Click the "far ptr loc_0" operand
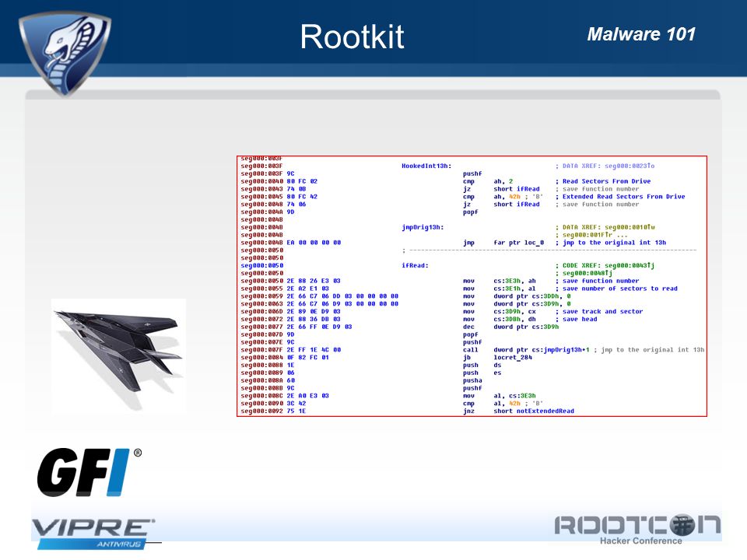This screenshot has width=747, height=560. tap(518, 243)
